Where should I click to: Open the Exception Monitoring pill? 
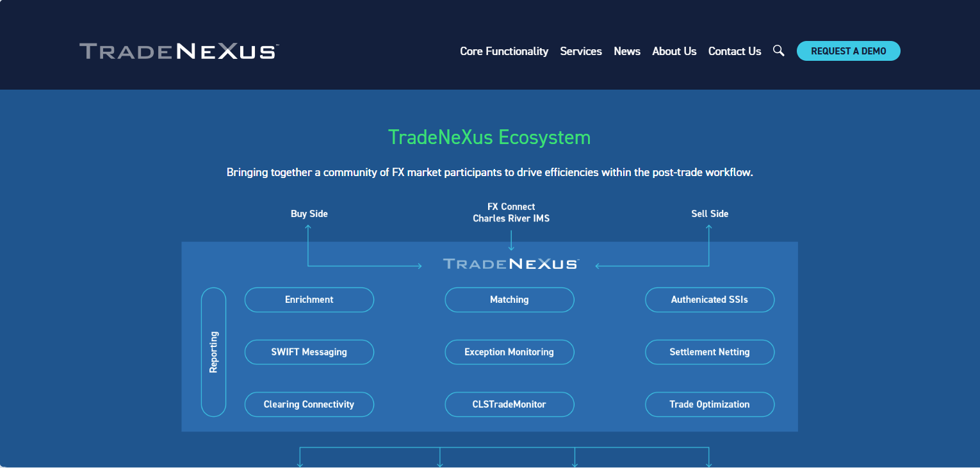click(509, 352)
